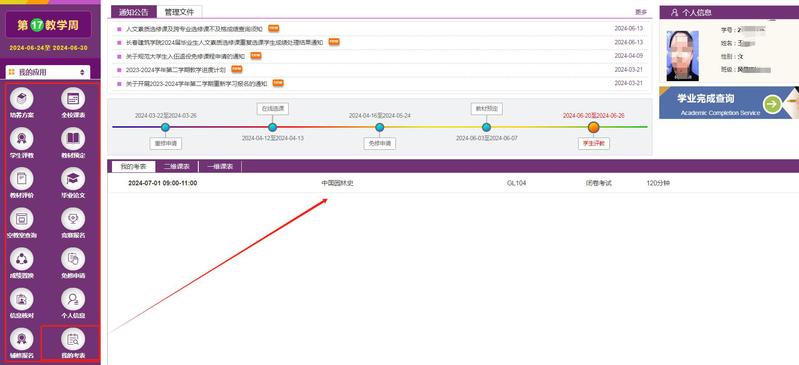Switch to the 二维课表 tab
Screen dimensions: 799x365
(x=176, y=166)
